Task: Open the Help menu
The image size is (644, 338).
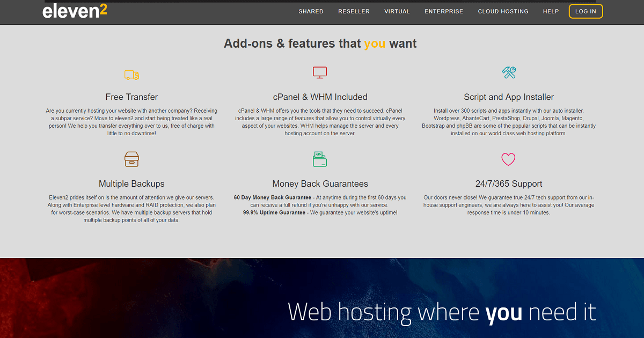Action: coord(551,11)
